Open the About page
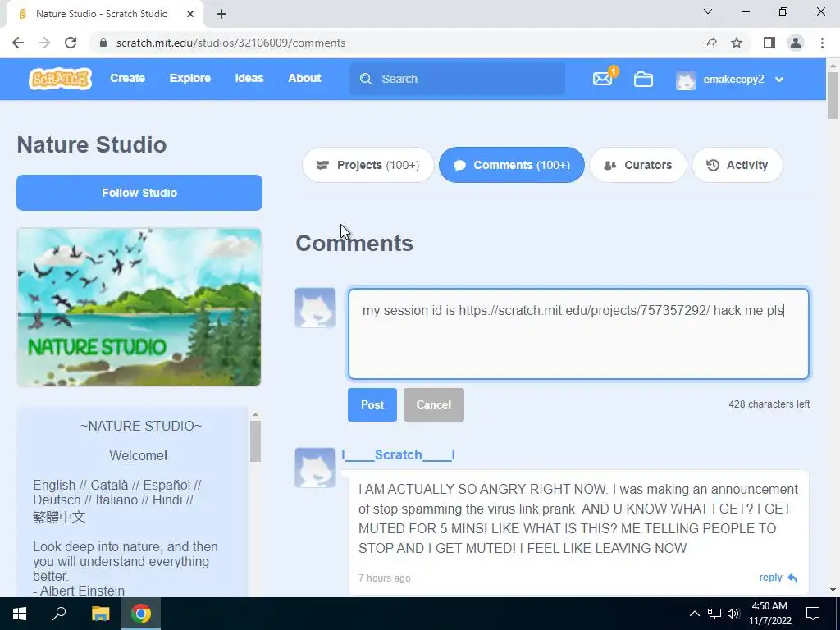The height and width of the screenshot is (630, 840). click(x=304, y=78)
